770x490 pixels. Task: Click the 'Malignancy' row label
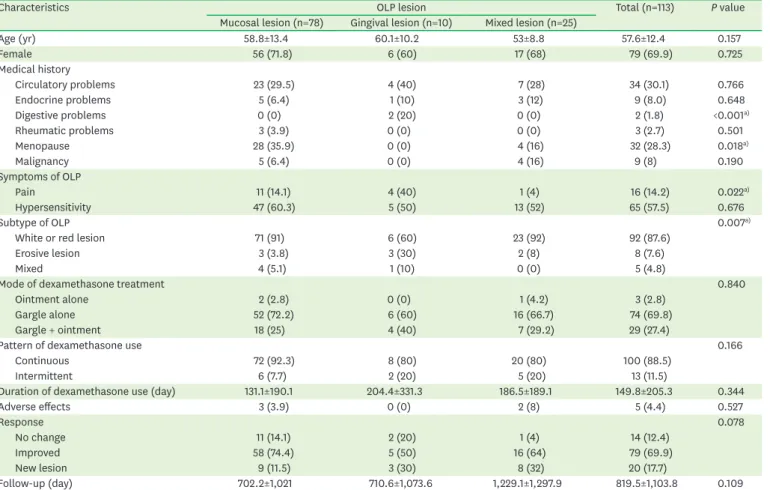42,162
